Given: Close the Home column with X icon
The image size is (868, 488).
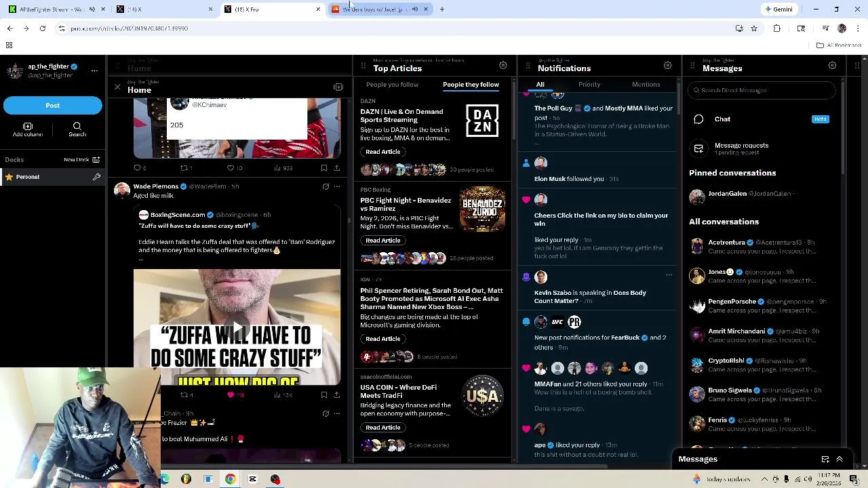Looking at the screenshot, I should pos(117,87).
